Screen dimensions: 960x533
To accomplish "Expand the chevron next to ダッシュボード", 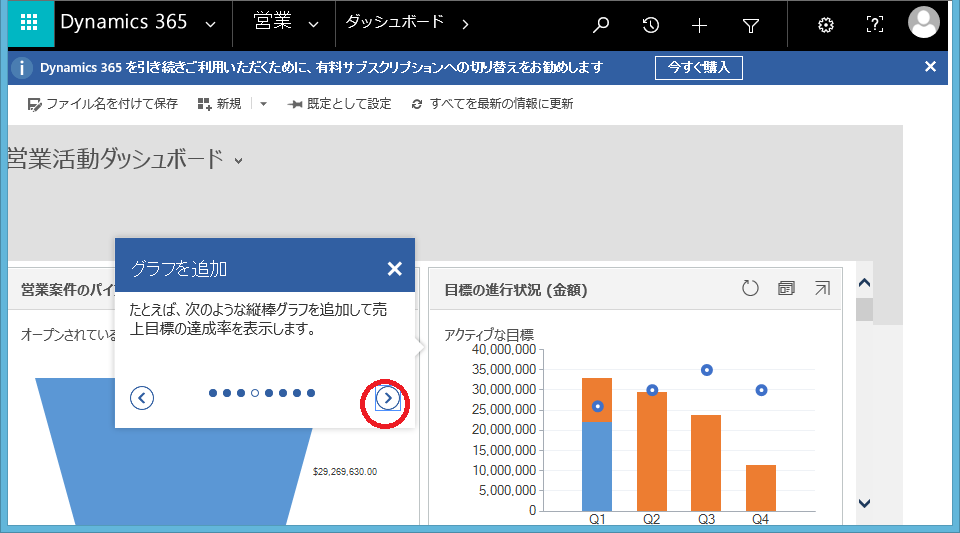I will pyautogui.click(x=465, y=24).
